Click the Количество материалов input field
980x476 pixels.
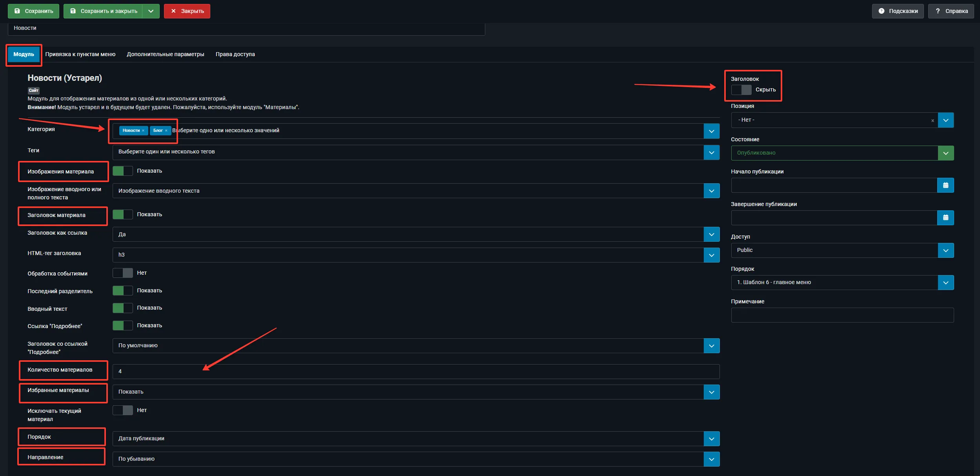point(415,371)
